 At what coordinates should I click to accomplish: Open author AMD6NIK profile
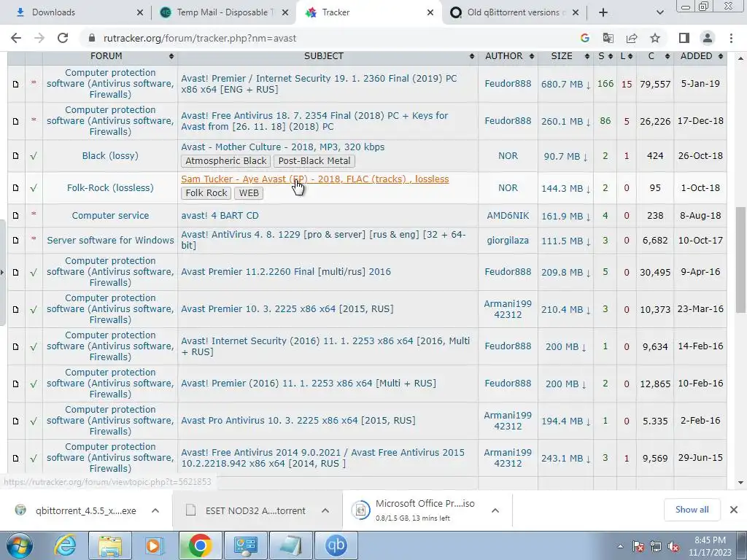tap(508, 216)
